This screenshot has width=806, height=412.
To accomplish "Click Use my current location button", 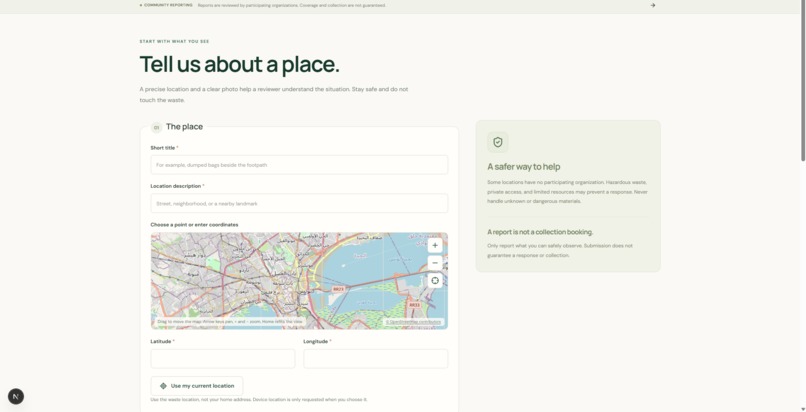I will coord(197,386).
